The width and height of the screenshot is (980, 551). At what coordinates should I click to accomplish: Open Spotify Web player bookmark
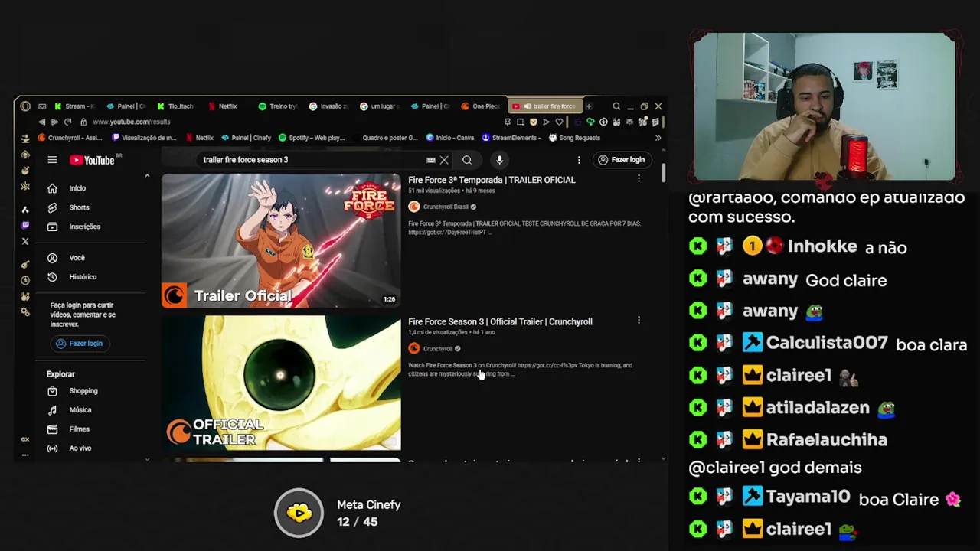312,138
